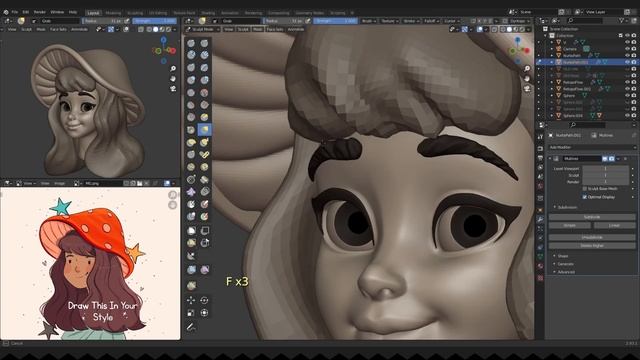
Task: Open Falloff dropdown in tool settings
Action: (431, 21)
